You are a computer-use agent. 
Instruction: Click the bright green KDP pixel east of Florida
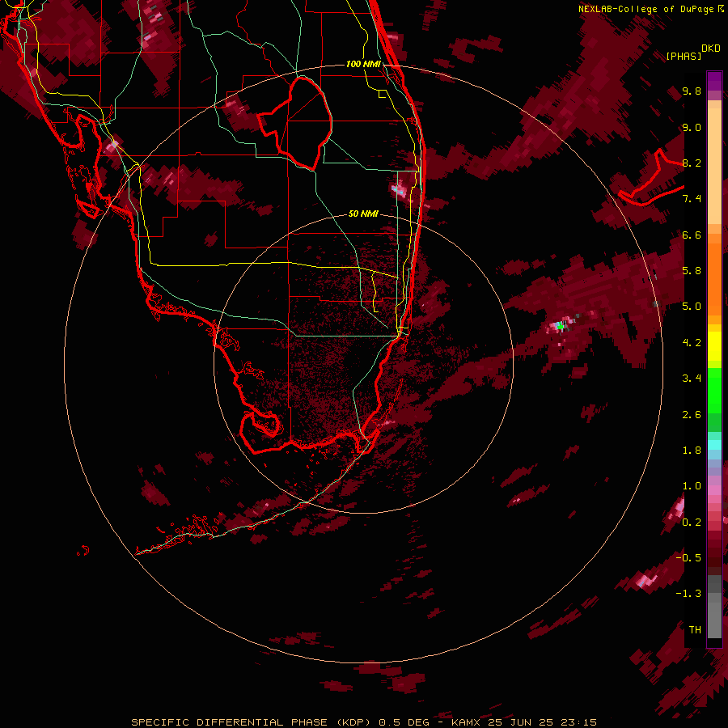pyautogui.click(x=561, y=327)
